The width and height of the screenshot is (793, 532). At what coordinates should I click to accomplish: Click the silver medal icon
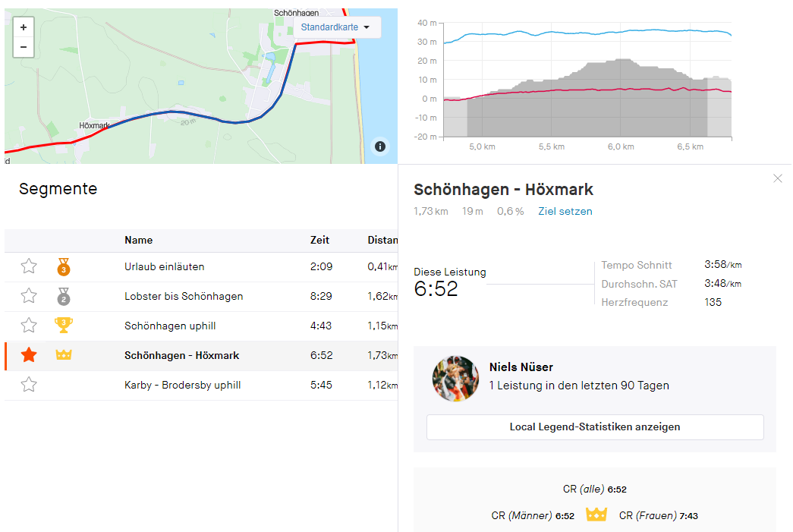[64, 296]
